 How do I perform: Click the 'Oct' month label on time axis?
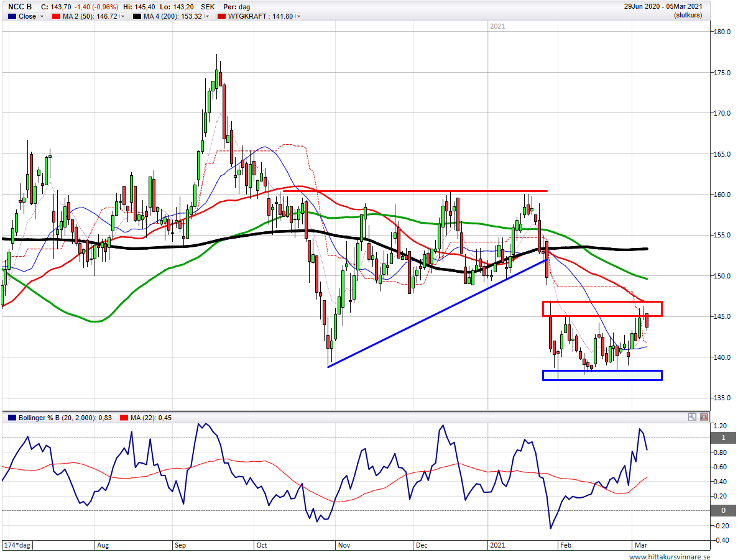262,545
